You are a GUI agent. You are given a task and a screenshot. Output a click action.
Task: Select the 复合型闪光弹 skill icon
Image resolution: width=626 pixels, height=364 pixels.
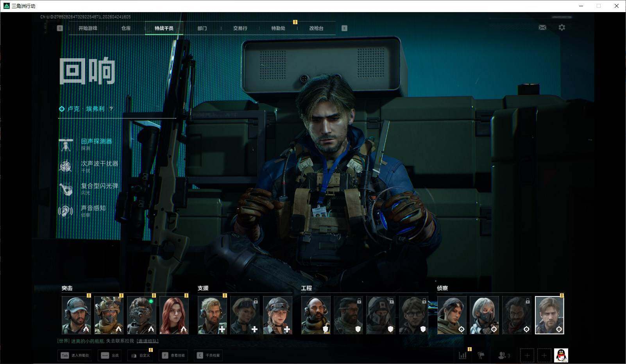(x=66, y=189)
